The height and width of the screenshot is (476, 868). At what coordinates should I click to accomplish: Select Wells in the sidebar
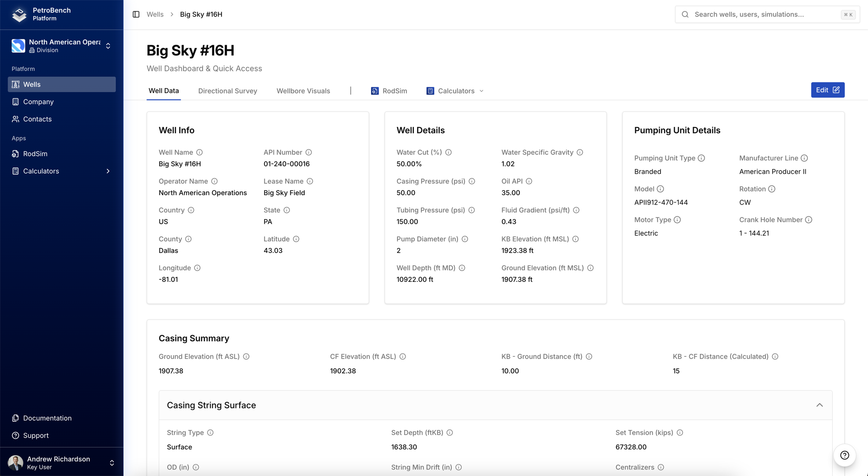tap(61, 84)
